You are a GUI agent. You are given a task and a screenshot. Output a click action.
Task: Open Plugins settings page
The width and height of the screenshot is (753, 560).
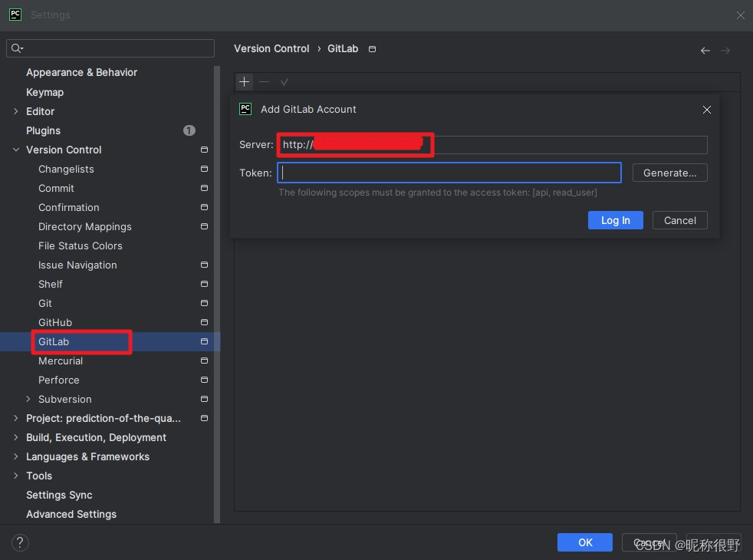click(x=43, y=130)
